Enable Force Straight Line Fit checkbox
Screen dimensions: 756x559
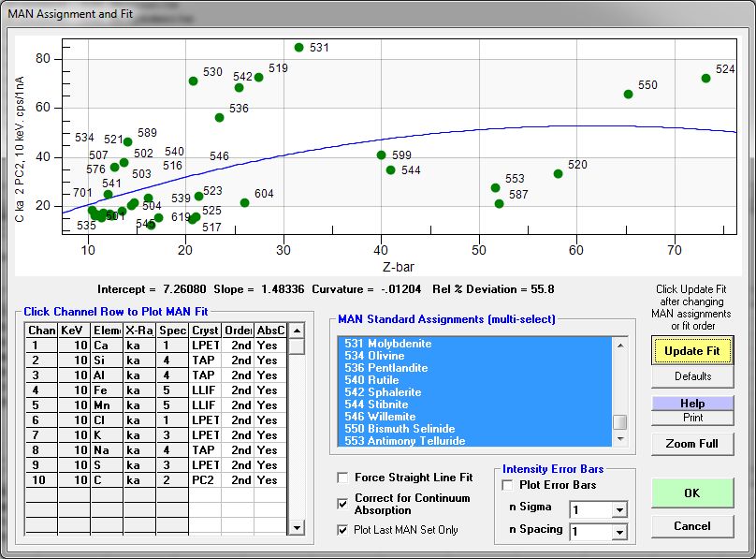click(342, 478)
